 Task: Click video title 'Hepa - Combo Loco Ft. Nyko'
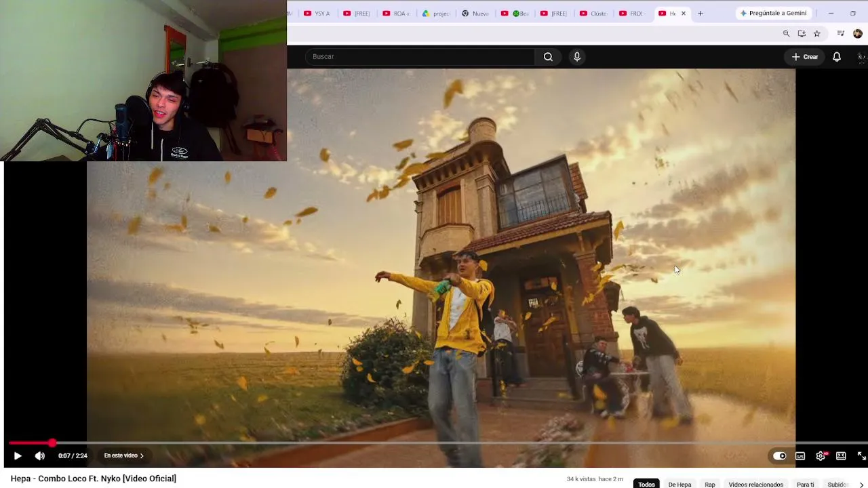pyautogui.click(x=94, y=479)
